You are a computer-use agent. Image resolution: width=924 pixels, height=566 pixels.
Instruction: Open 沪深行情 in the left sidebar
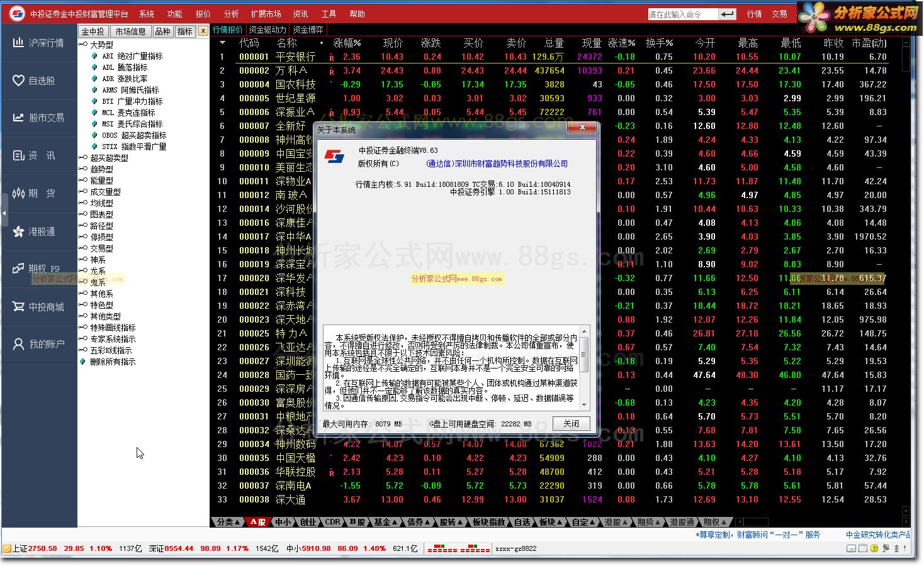coord(39,43)
